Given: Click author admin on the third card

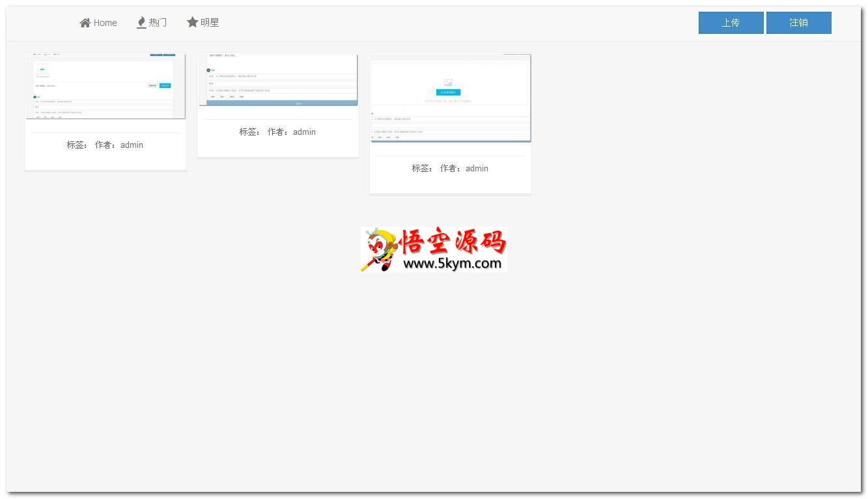Looking at the screenshot, I should pos(477,168).
